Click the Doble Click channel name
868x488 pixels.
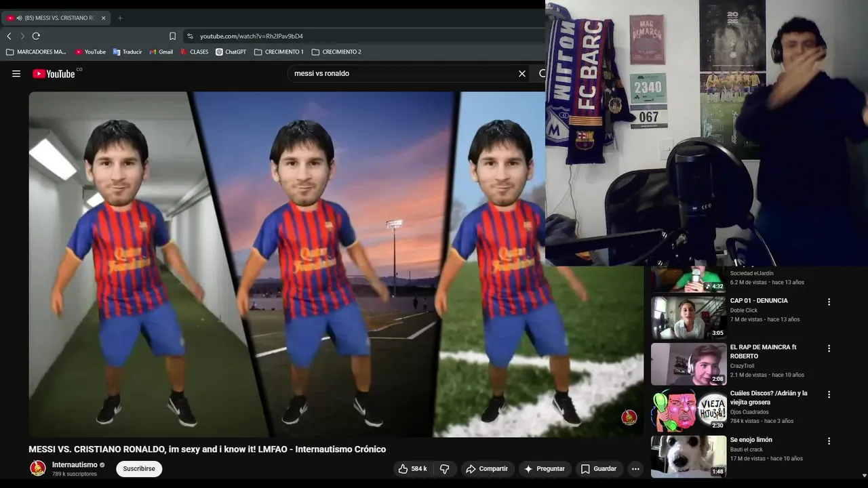pos(744,310)
